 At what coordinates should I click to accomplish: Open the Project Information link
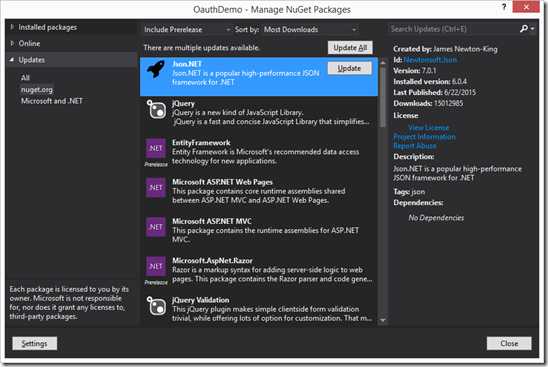pyautogui.click(x=424, y=137)
